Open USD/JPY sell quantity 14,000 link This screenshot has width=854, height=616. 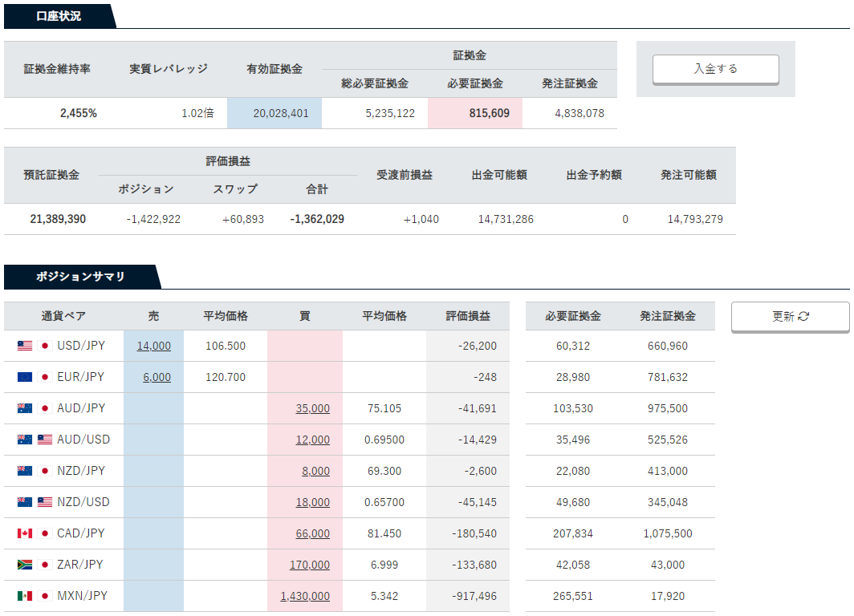pyautogui.click(x=153, y=346)
